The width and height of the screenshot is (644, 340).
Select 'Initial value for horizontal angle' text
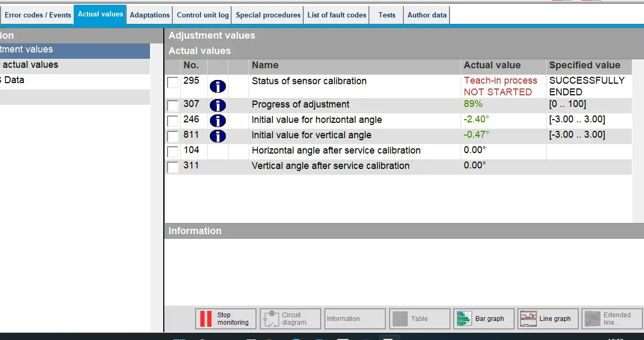tap(317, 120)
